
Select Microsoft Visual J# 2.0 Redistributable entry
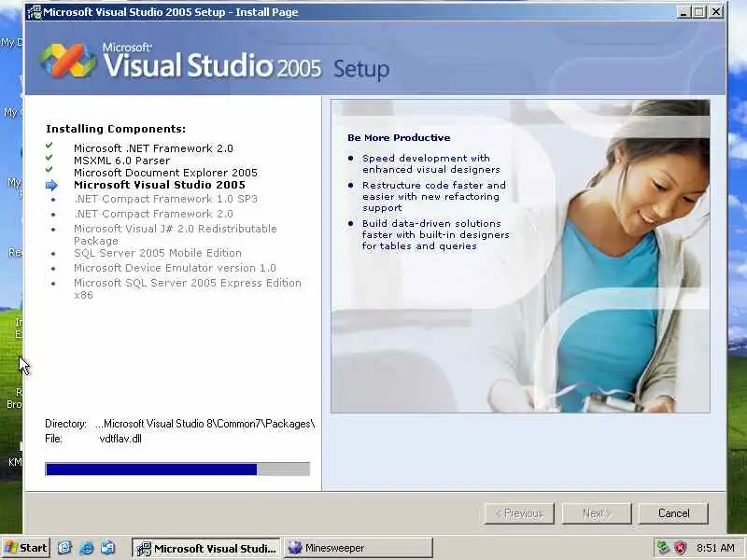176,234
